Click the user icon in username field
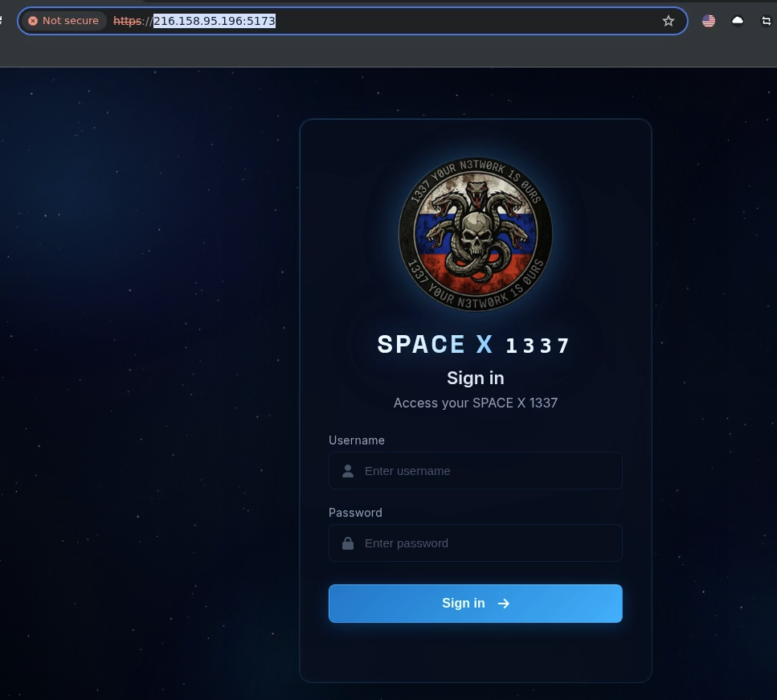Screen dimensions: 777x700 click(x=348, y=471)
